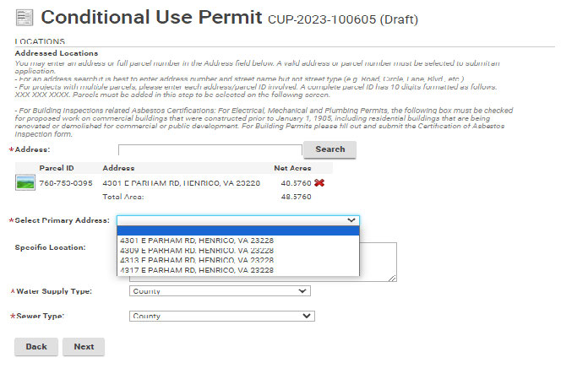
Task: Open the Sewer Type dropdown
Action: [222, 317]
